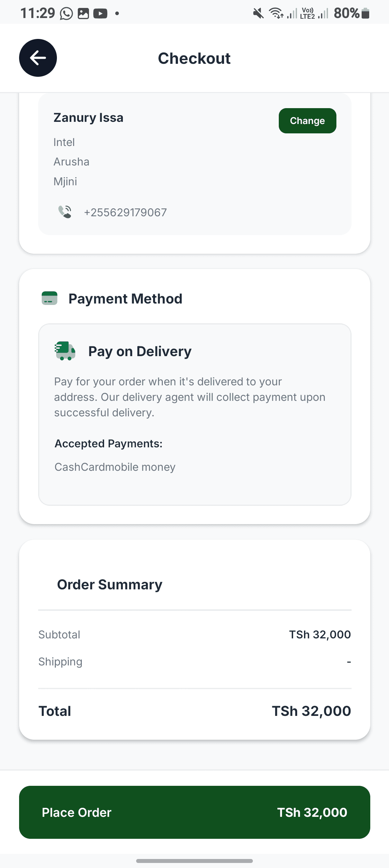Tap the YouTube notification icon
389x868 pixels.
pos(100,14)
